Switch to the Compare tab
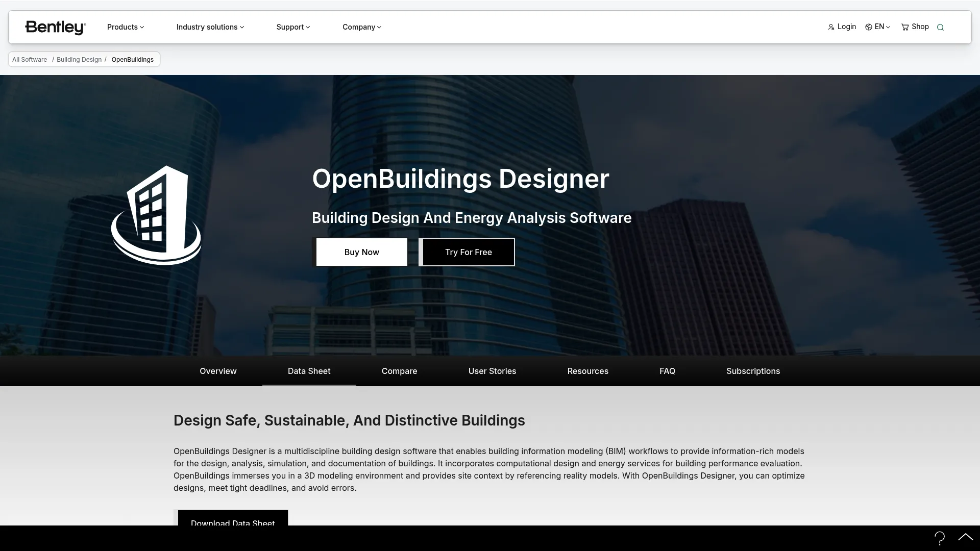 click(x=400, y=371)
